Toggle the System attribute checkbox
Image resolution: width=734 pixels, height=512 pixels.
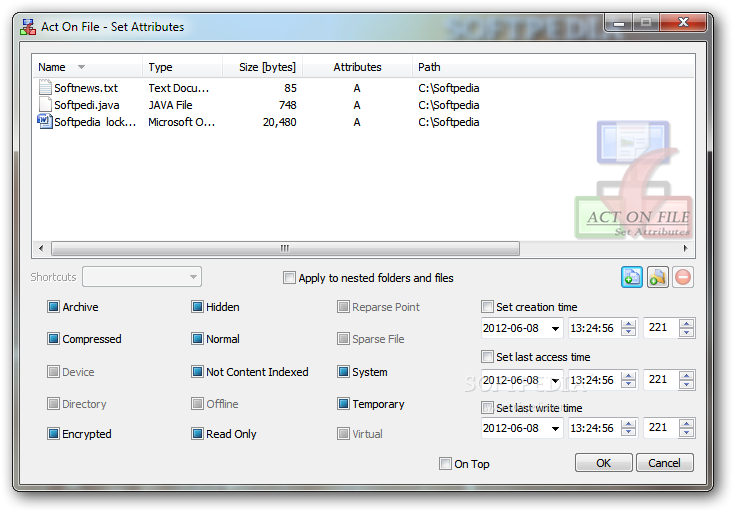tap(343, 372)
